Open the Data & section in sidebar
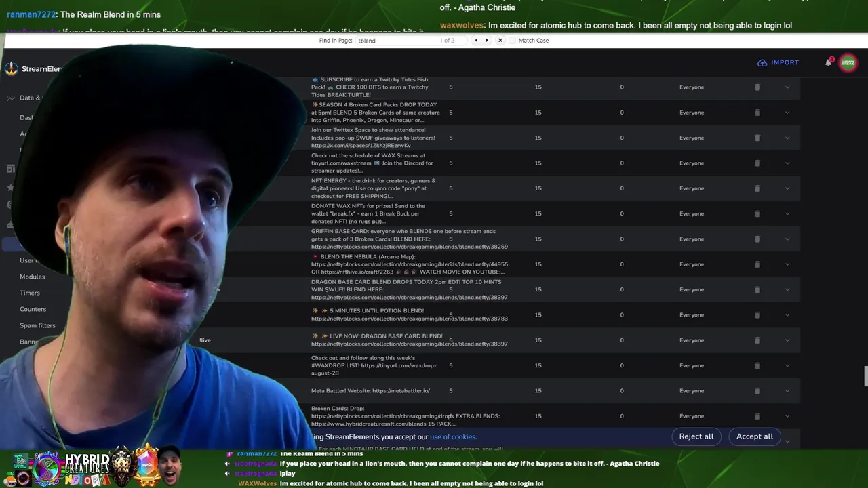868x488 pixels. coord(30,98)
